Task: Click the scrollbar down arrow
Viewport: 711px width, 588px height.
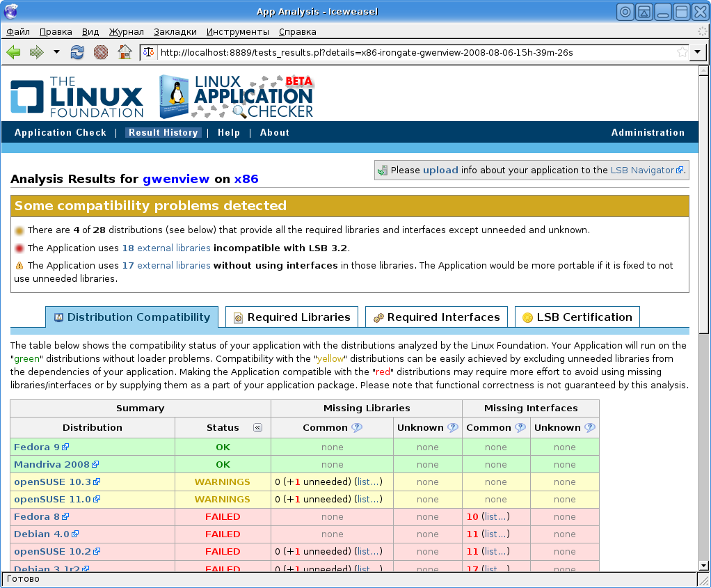Action: pos(703,566)
